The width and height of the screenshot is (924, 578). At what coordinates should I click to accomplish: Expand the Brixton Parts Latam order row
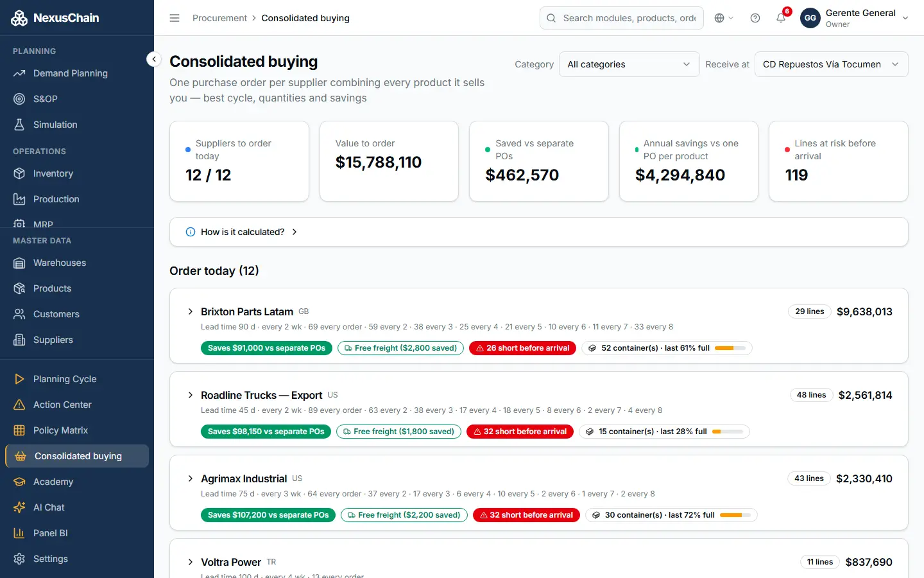point(191,311)
